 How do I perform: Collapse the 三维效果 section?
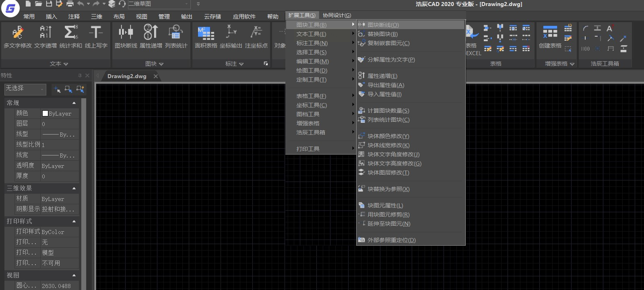pos(74,188)
